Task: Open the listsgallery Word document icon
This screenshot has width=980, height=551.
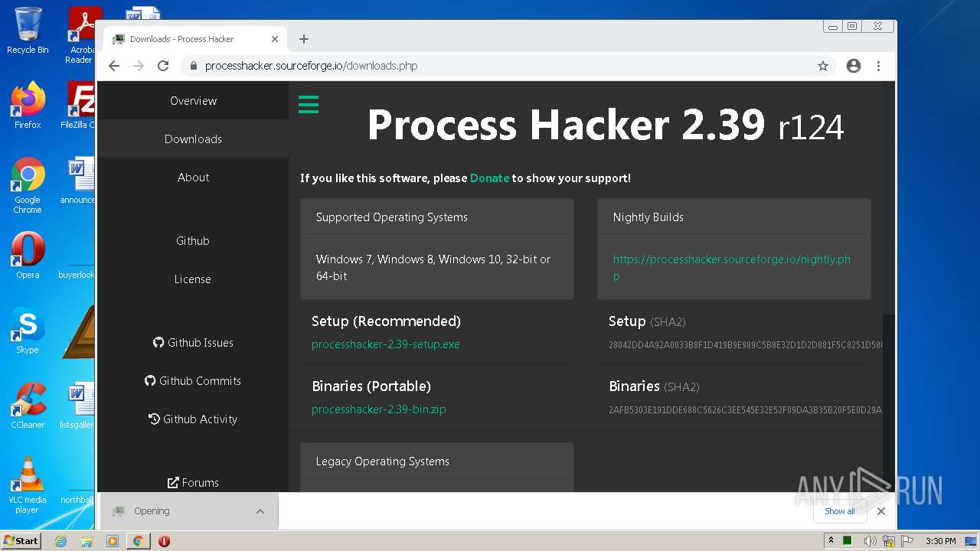Action: 79,406
